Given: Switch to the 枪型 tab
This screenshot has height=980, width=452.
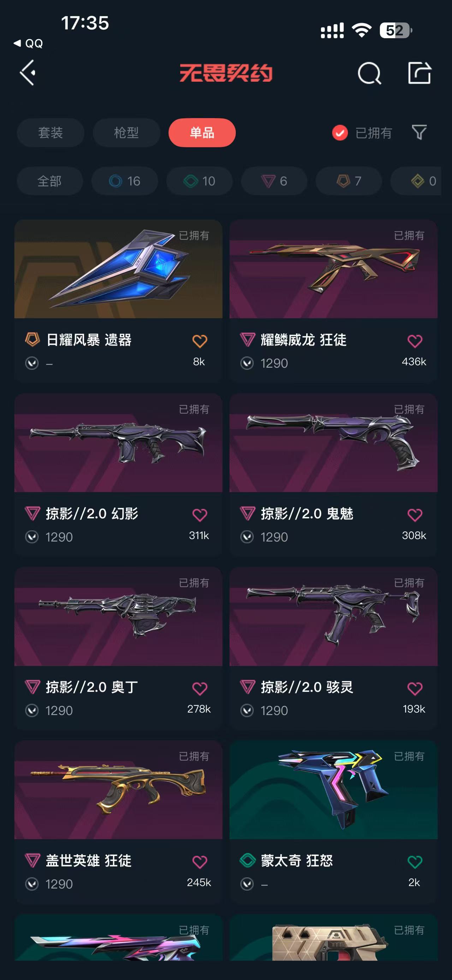Looking at the screenshot, I should [126, 133].
